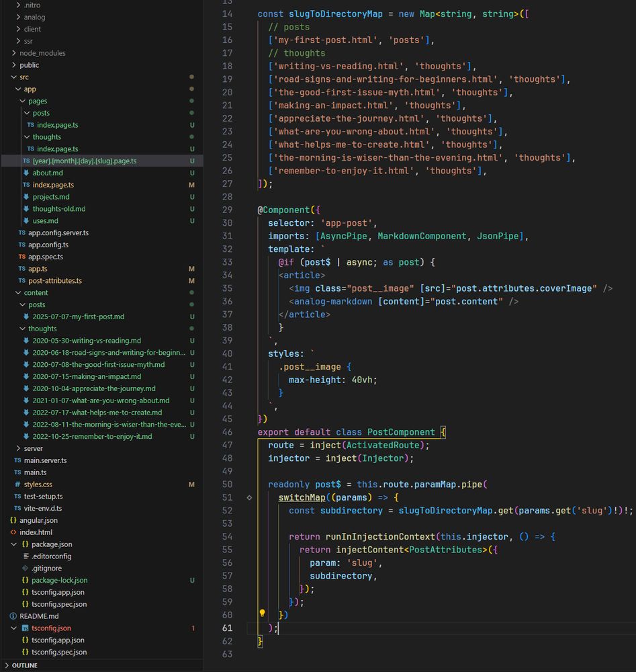Click the git icon of .gitignore
The height and width of the screenshot is (672, 636).
tap(26, 569)
